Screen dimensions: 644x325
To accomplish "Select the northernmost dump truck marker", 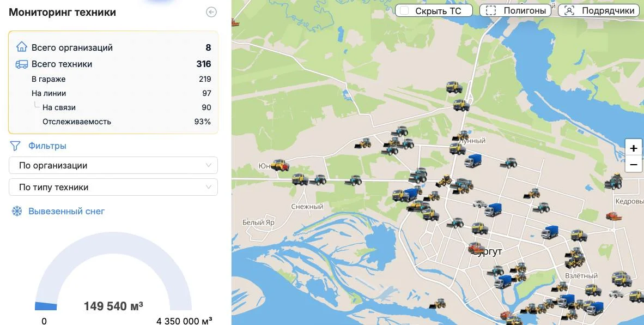I will pyautogui.click(x=454, y=87).
